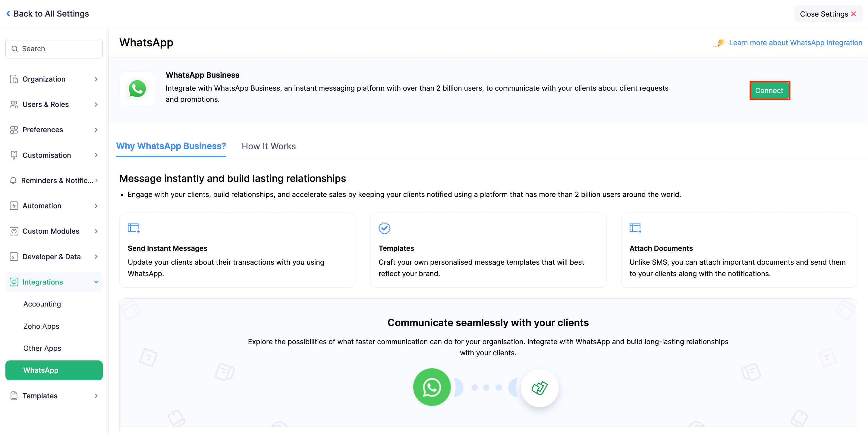
Task: Collapse the Integrations section
Action: 96,282
